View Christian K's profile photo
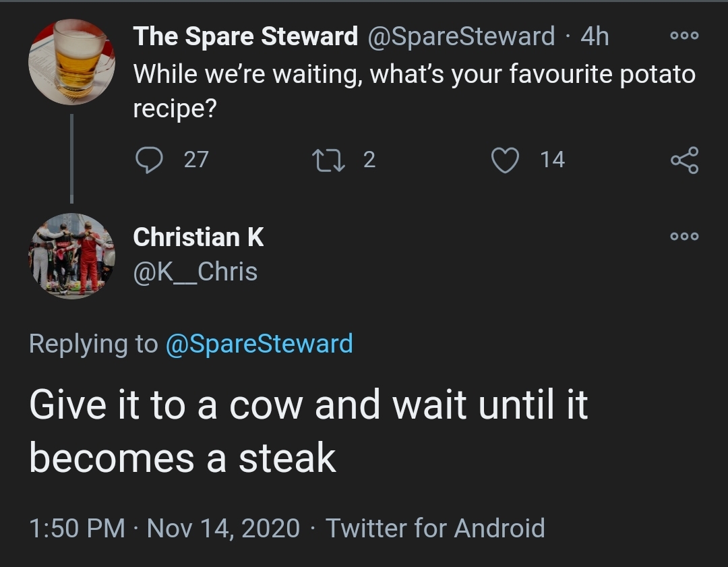 tap(71, 256)
